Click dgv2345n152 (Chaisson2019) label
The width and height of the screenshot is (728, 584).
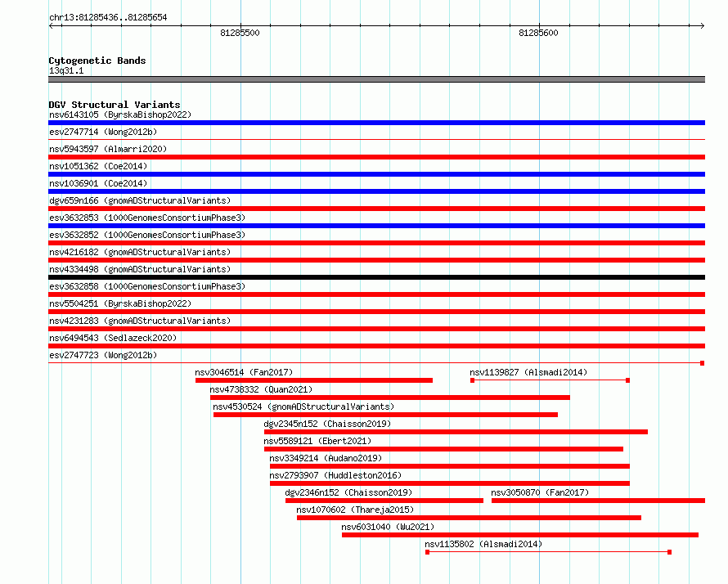[x=327, y=424]
